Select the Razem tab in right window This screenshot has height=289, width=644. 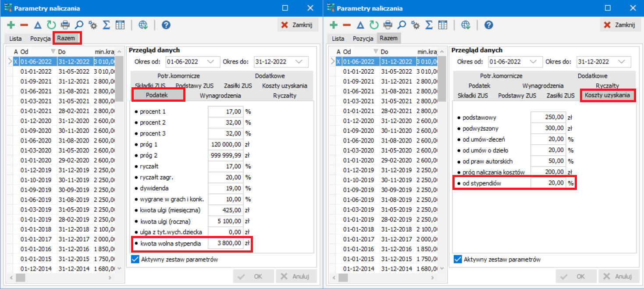pyautogui.click(x=388, y=38)
